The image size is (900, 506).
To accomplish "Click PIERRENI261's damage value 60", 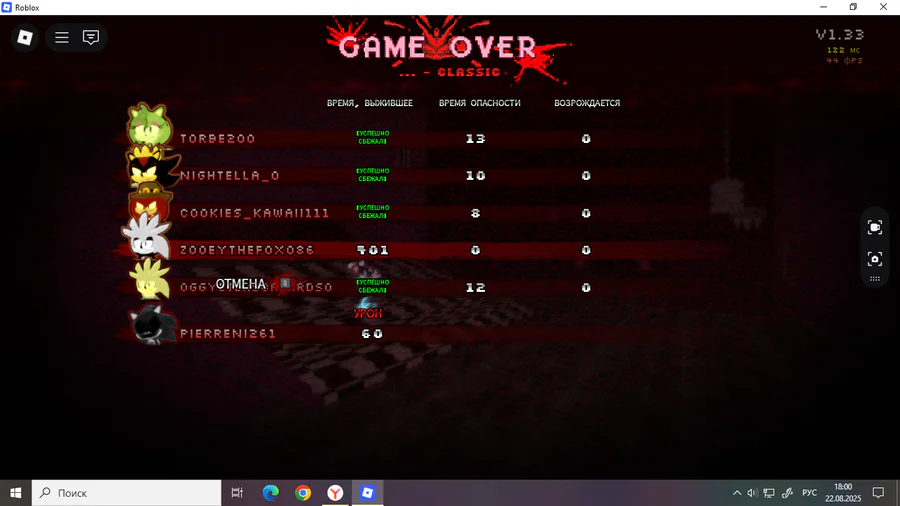I will click(x=372, y=333).
